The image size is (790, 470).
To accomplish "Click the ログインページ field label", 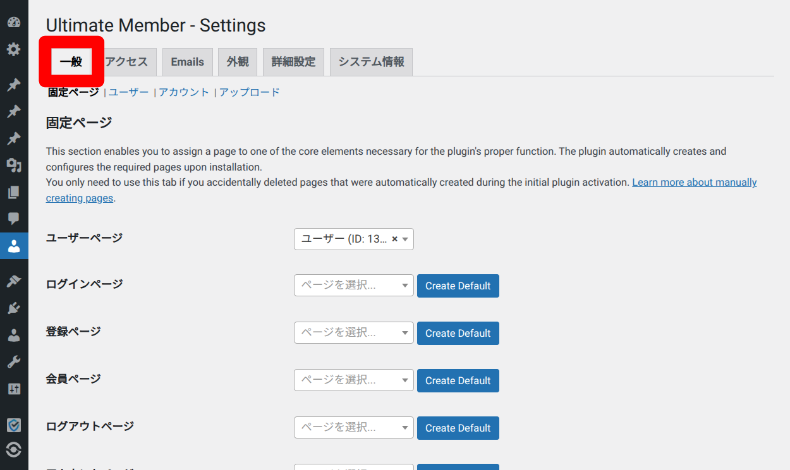I will (84, 284).
